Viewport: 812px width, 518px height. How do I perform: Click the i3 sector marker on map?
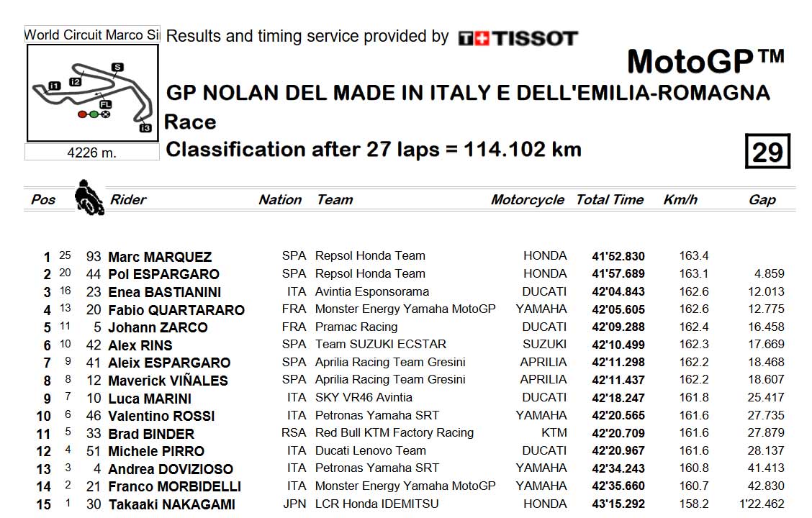pos(145,128)
